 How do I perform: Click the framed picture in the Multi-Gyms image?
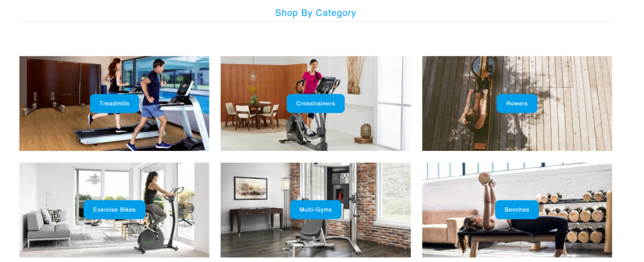coord(250,188)
